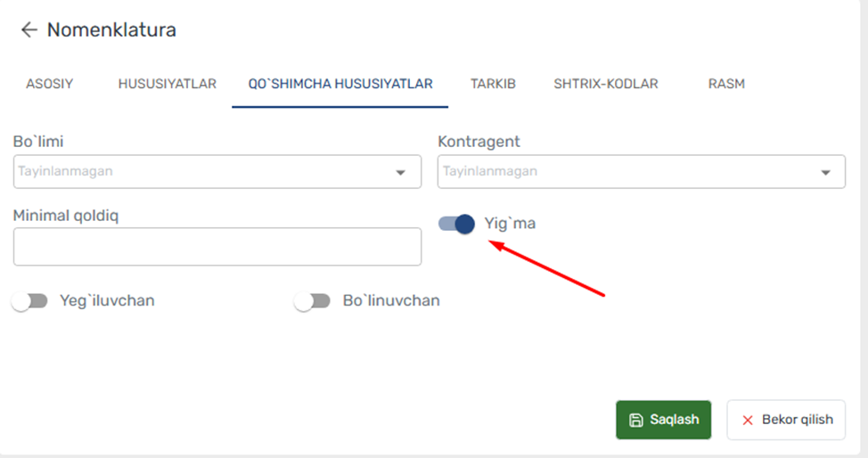Viewport: 868px width, 458px height.
Task: Open the Kontragent combo box
Action: (641, 172)
